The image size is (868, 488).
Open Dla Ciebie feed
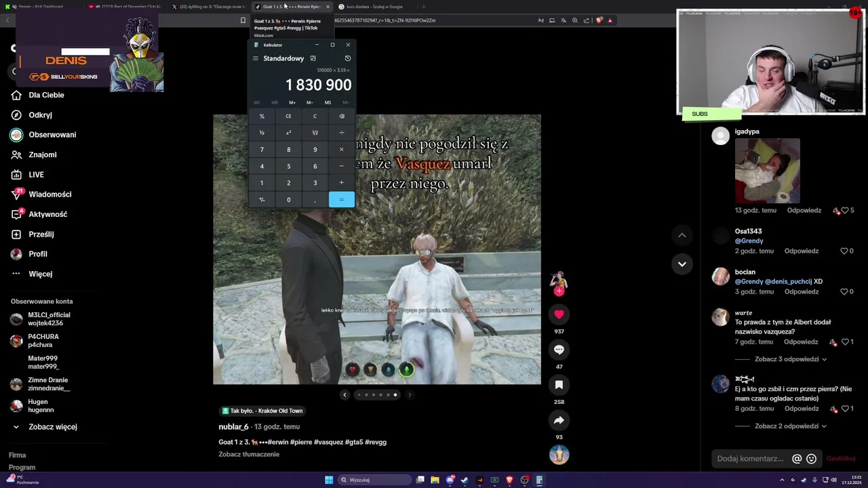coord(46,95)
